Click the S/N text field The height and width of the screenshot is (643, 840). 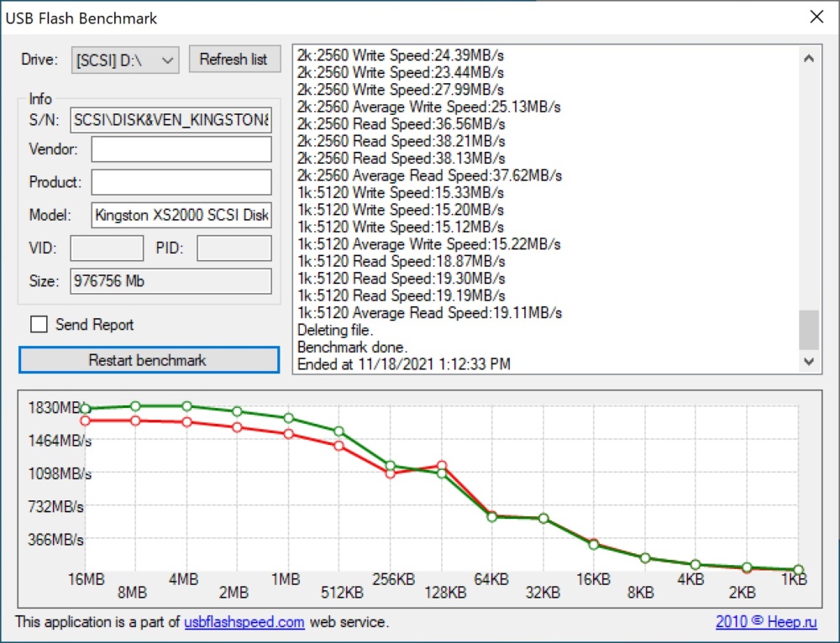[171, 120]
